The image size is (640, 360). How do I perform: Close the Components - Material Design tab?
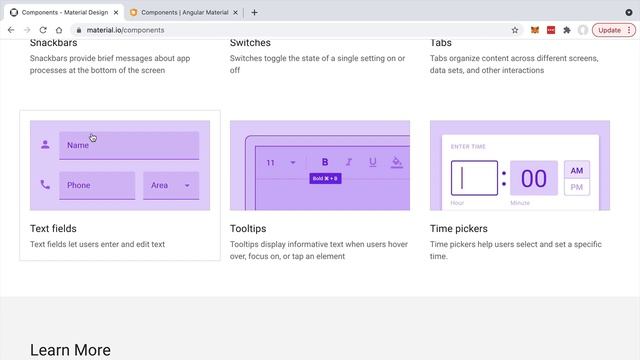116,13
